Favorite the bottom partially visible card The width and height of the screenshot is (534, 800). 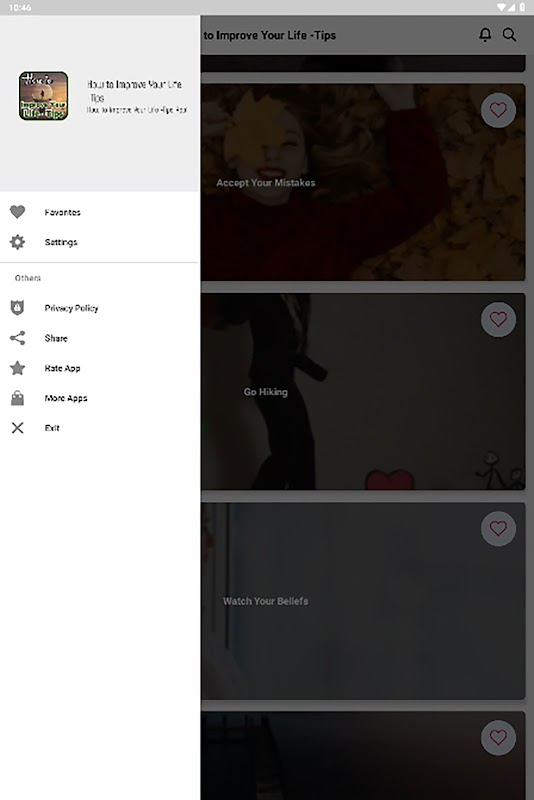(498, 738)
